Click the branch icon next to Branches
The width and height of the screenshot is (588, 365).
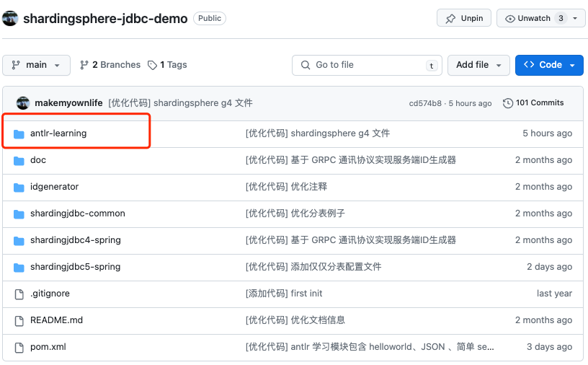coord(84,65)
